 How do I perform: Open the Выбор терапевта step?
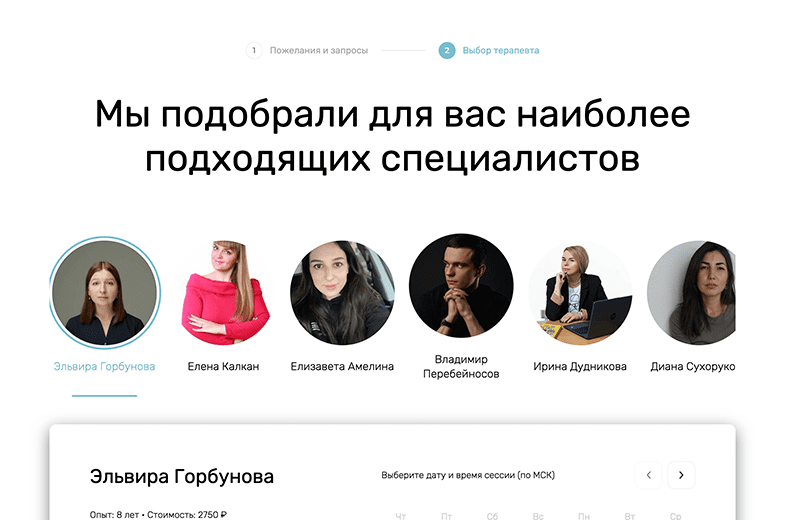pos(501,51)
